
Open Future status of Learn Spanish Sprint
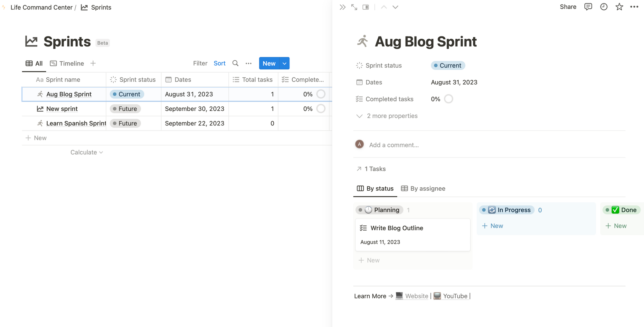coord(125,123)
